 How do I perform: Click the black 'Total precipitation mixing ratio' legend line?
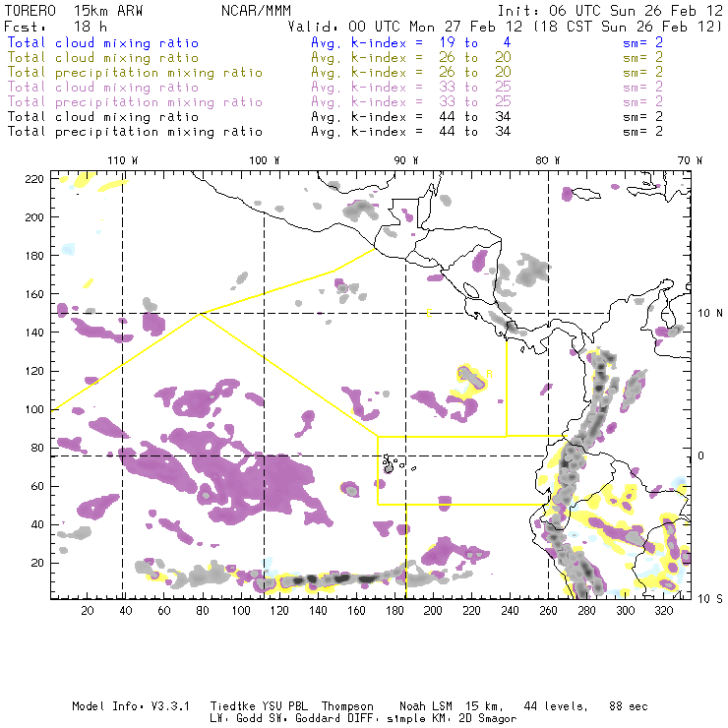coord(135,132)
